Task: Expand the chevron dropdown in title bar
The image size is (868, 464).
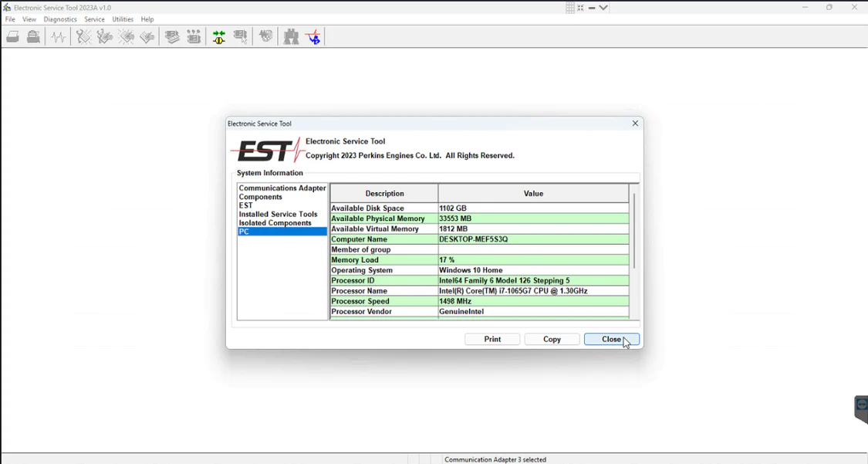Action: pos(604,8)
